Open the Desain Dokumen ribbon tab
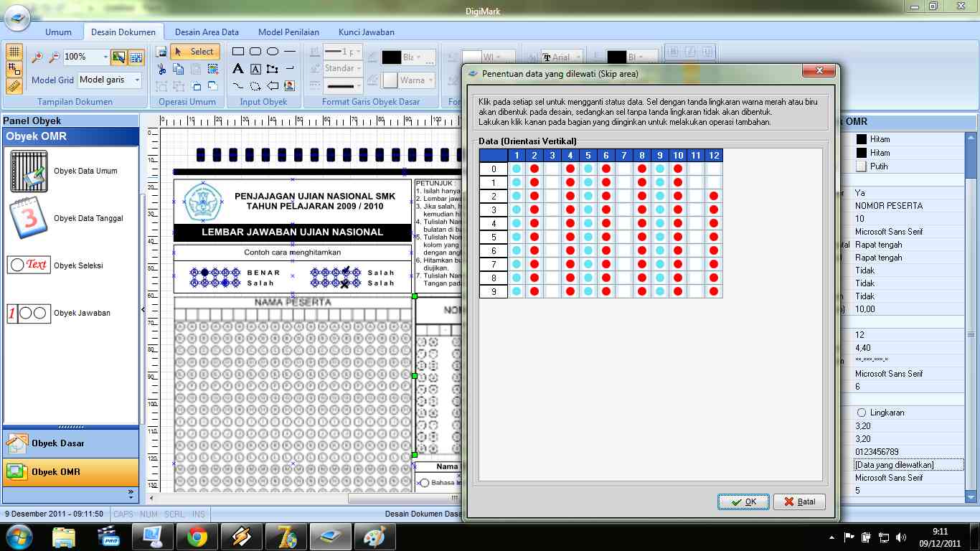 pyautogui.click(x=123, y=32)
